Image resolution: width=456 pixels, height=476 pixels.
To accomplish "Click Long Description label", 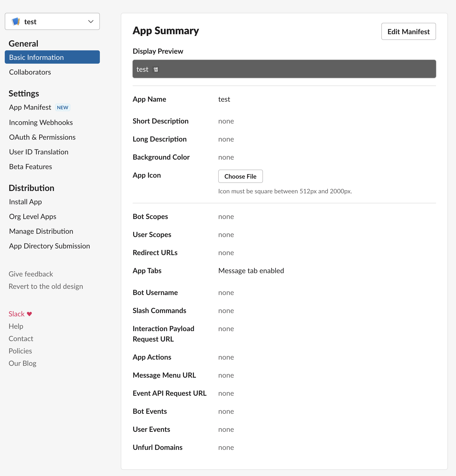I will [160, 139].
